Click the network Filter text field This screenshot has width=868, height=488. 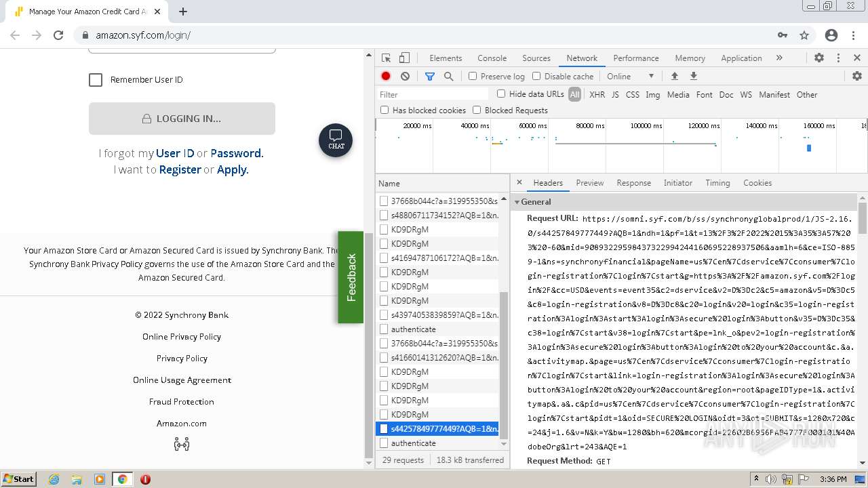433,94
